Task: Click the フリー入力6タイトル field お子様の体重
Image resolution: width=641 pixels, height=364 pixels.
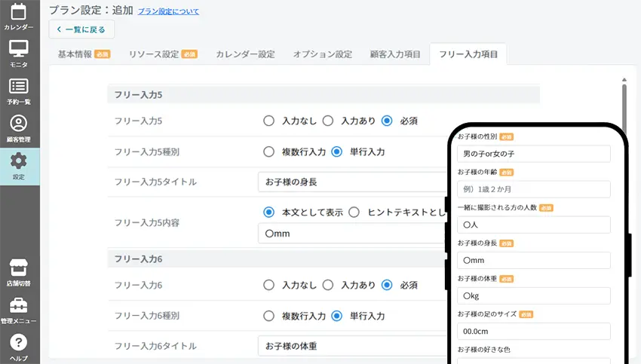Action: pyautogui.click(x=353, y=347)
